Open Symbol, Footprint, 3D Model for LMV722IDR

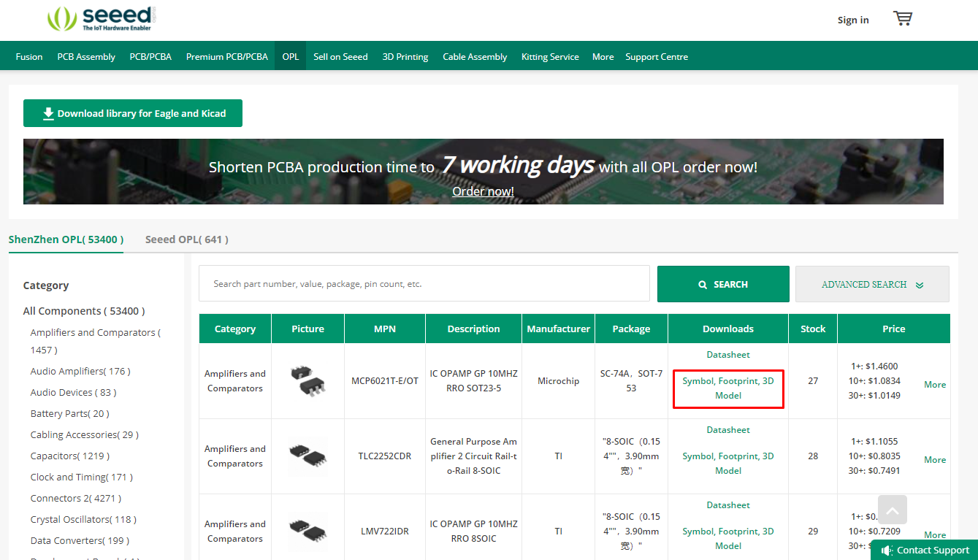[728, 539]
